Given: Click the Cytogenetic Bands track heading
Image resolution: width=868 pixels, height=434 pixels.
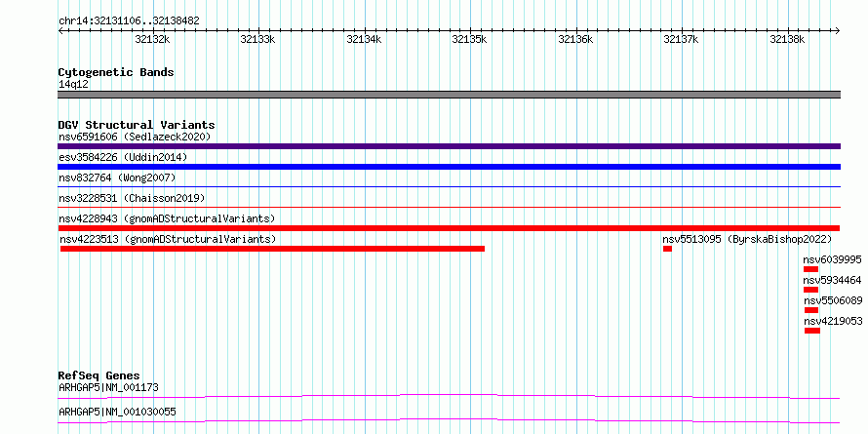Looking at the screenshot, I should point(116,72).
